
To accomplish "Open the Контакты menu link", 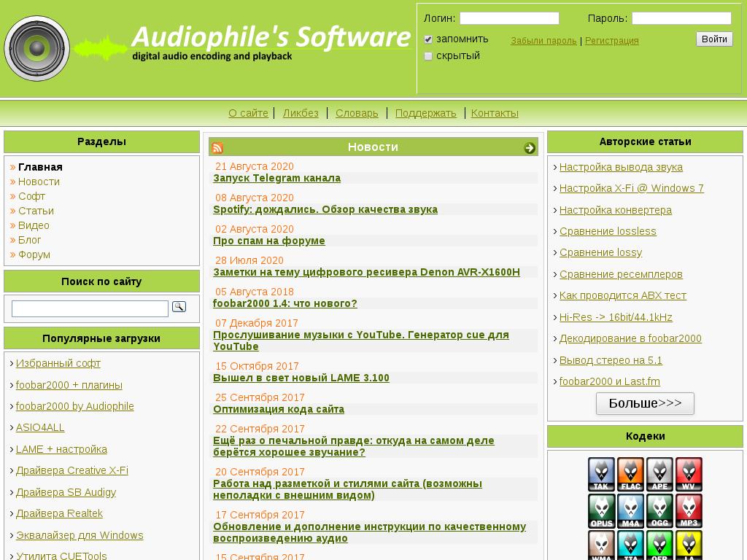I will [495, 113].
